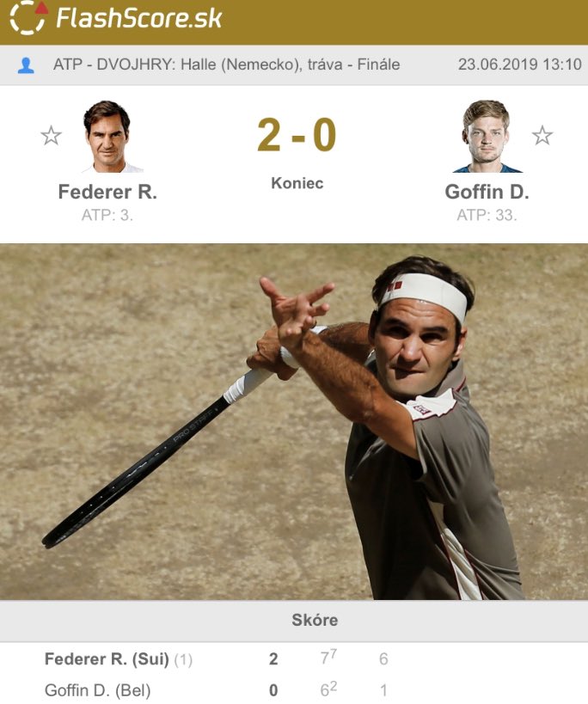The image size is (588, 704).
Task: Click Federer R. (Sui) score row
Action: pos(294,659)
